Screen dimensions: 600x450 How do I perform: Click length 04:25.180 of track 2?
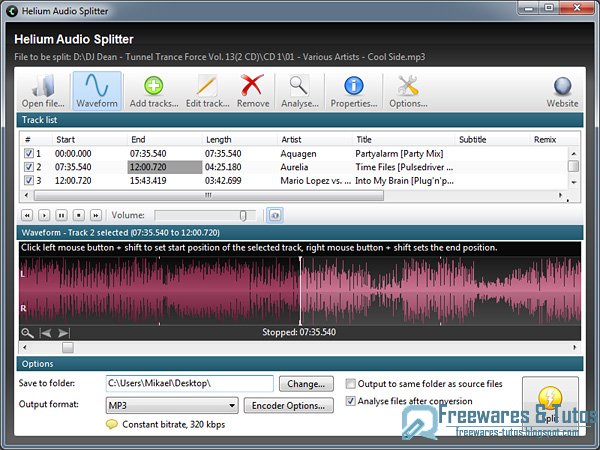tap(223, 167)
